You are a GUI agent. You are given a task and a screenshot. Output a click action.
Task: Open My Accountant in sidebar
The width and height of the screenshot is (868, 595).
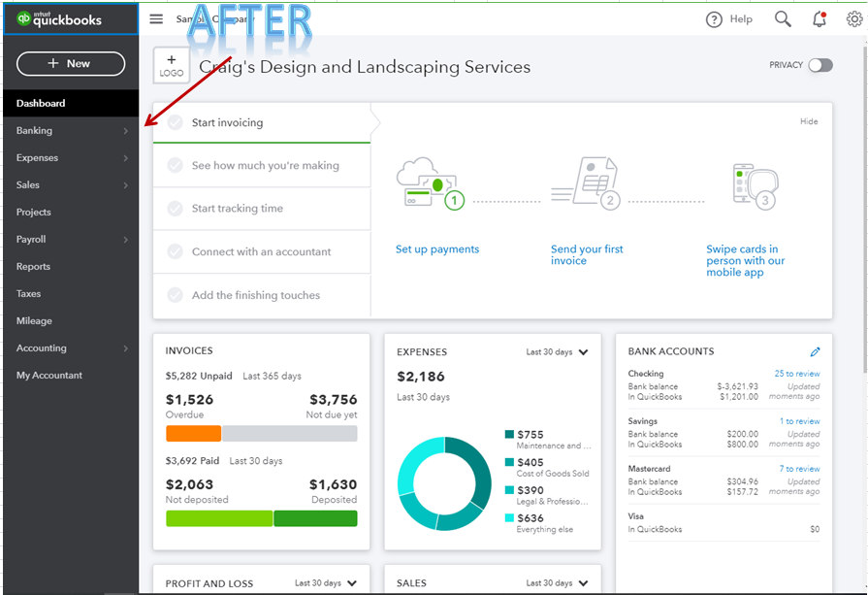click(x=71, y=375)
